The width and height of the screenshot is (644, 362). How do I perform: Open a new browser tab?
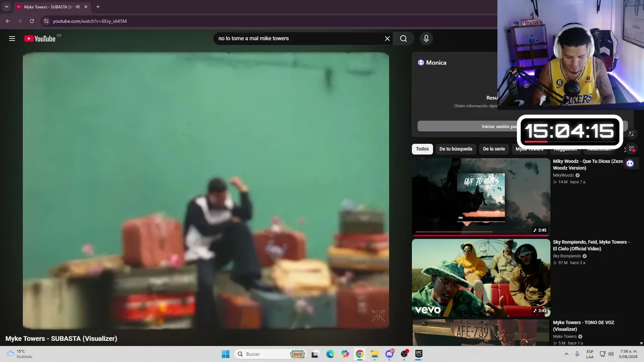[98, 7]
